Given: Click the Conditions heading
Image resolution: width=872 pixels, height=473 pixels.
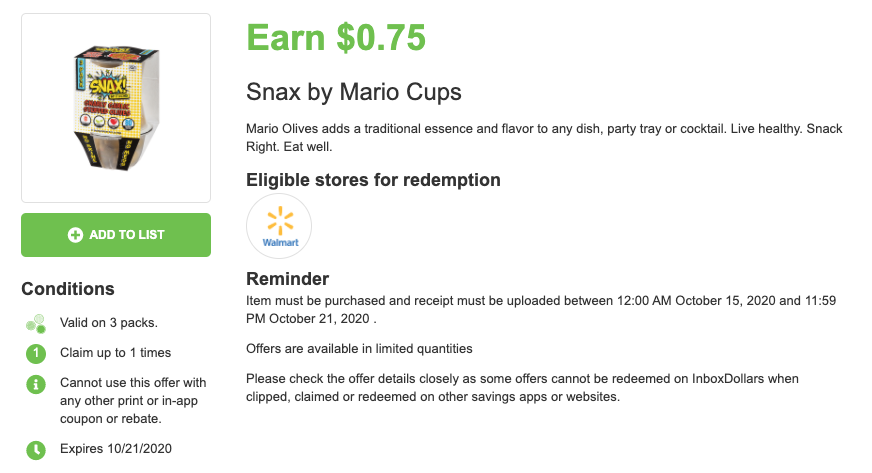Looking at the screenshot, I should pyautogui.click(x=68, y=289).
